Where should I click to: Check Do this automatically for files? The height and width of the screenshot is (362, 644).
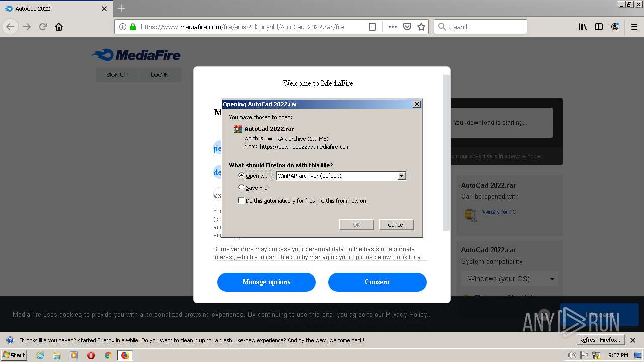(x=242, y=200)
